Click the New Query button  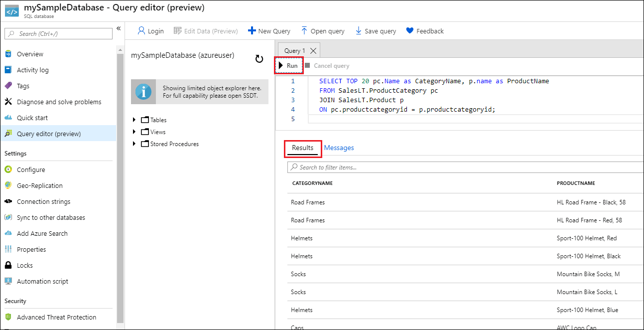pos(269,31)
